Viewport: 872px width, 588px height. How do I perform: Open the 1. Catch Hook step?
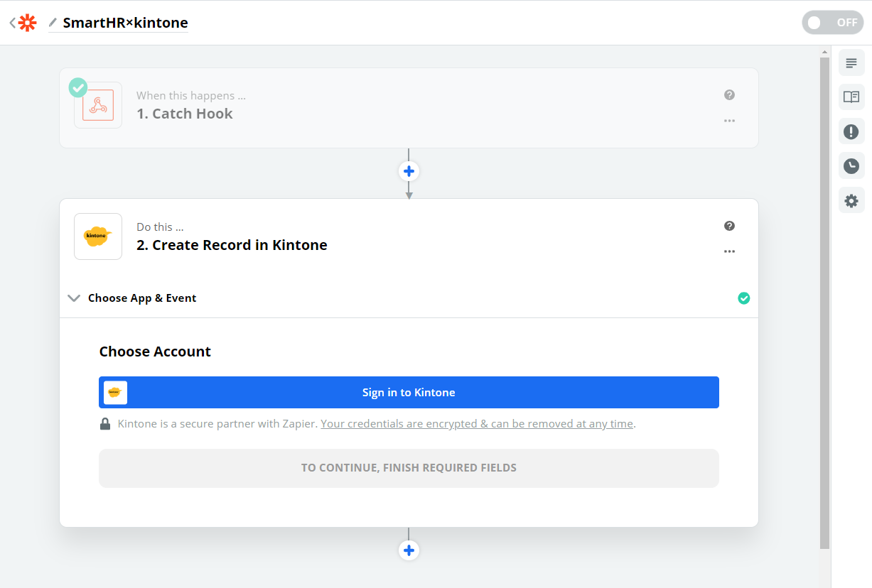[409, 108]
